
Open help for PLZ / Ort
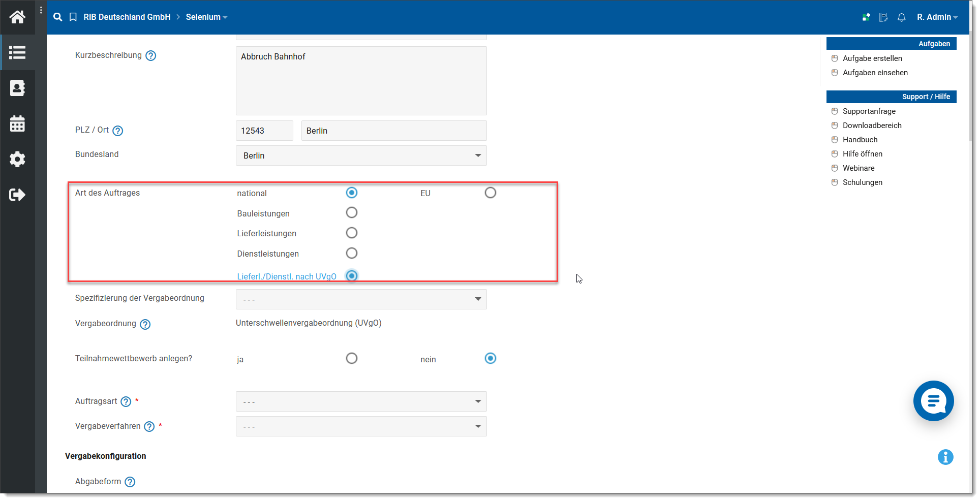[x=118, y=131]
